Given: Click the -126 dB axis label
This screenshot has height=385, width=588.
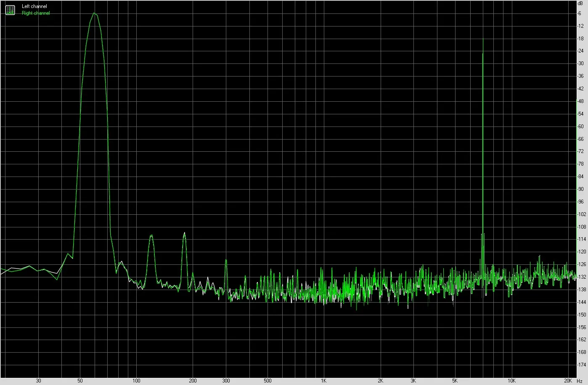Looking at the screenshot, I should click(x=582, y=265).
